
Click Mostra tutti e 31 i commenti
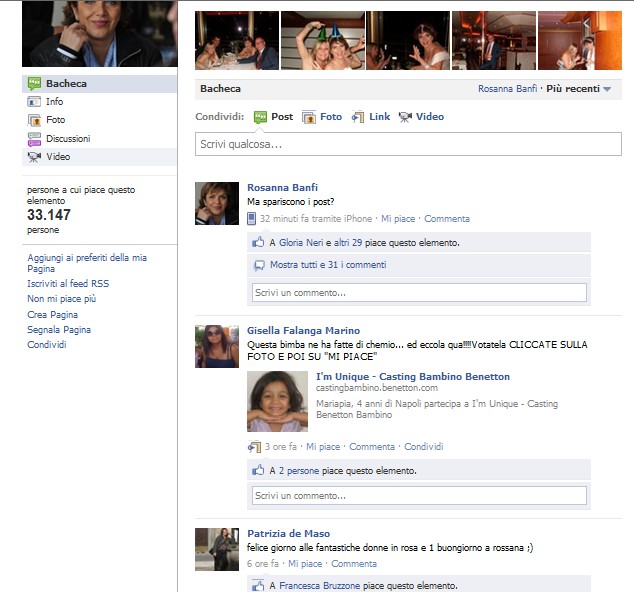click(328, 265)
